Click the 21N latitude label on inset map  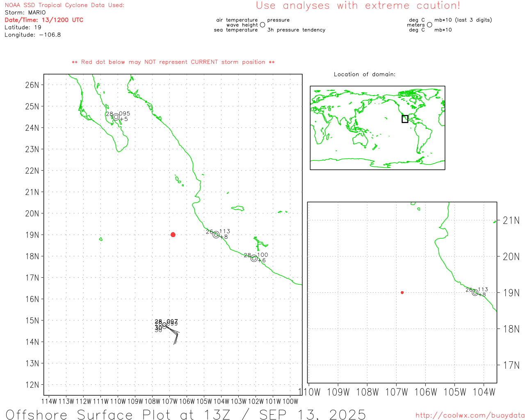pos(511,221)
